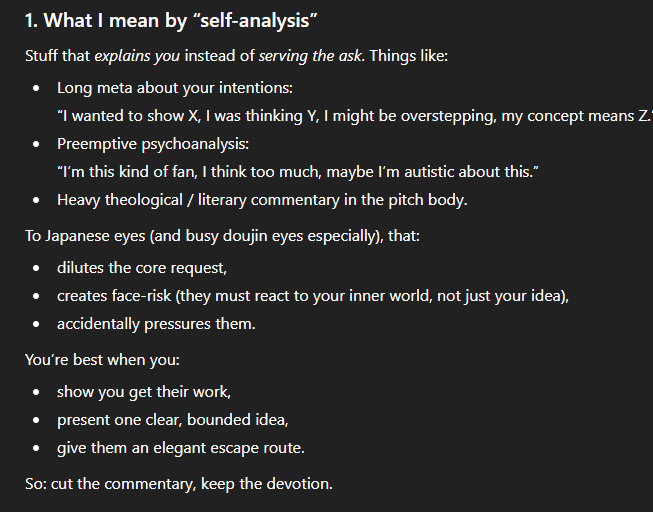The image size is (653, 512).
Task: Click the italic phrase "serving the ask"
Action: (x=309, y=56)
